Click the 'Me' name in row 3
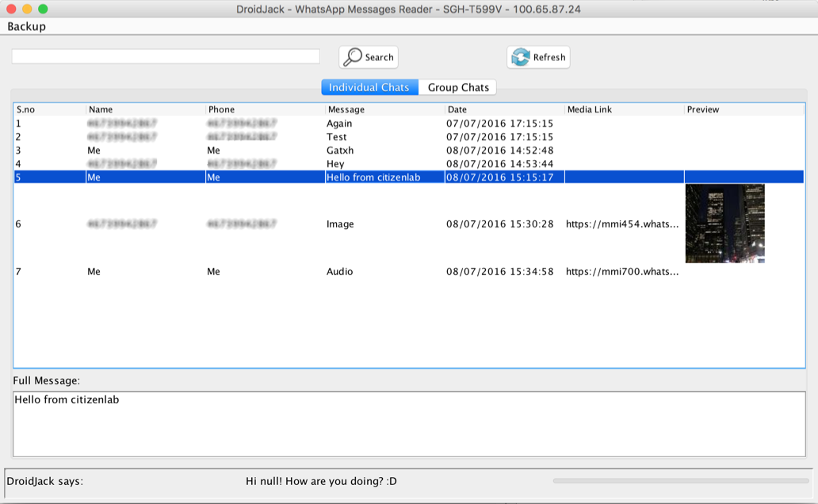The width and height of the screenshot is (818, 504). click(94, 151)
